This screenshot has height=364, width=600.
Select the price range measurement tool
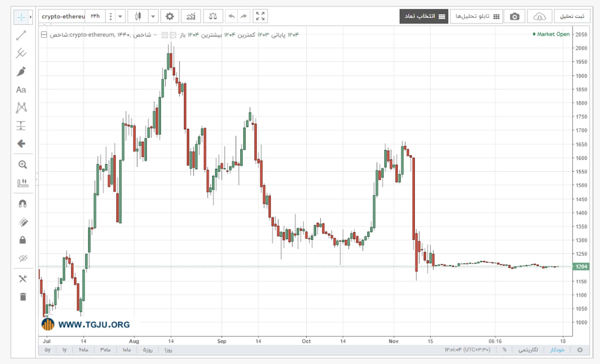[x=21, y=126]
